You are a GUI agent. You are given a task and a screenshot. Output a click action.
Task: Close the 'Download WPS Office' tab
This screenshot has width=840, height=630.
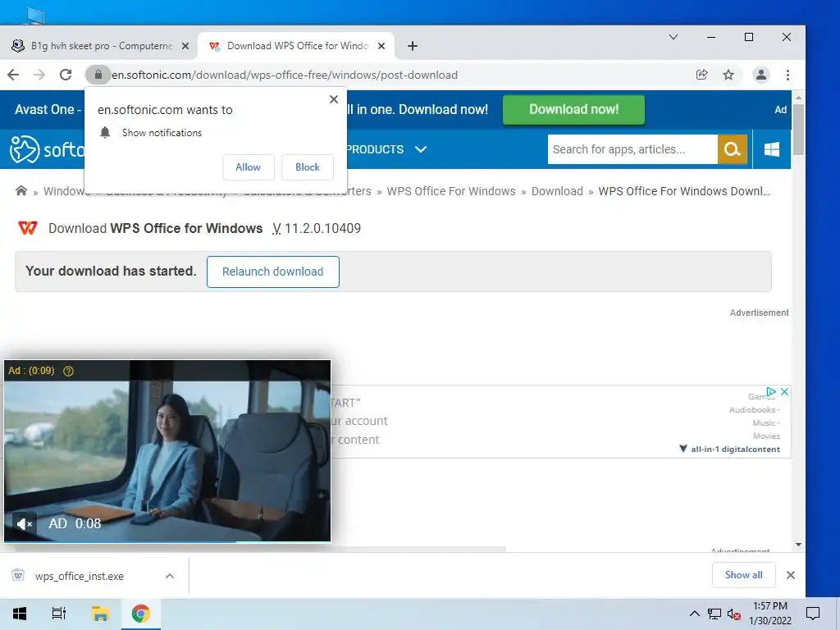pos(381,46)
